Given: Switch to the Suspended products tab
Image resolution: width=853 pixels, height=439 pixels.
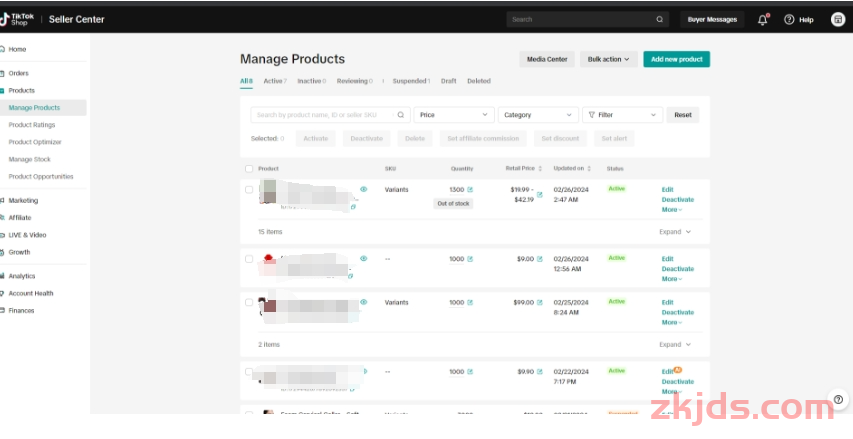Looking at the screenshot, I should pos(410,81).
